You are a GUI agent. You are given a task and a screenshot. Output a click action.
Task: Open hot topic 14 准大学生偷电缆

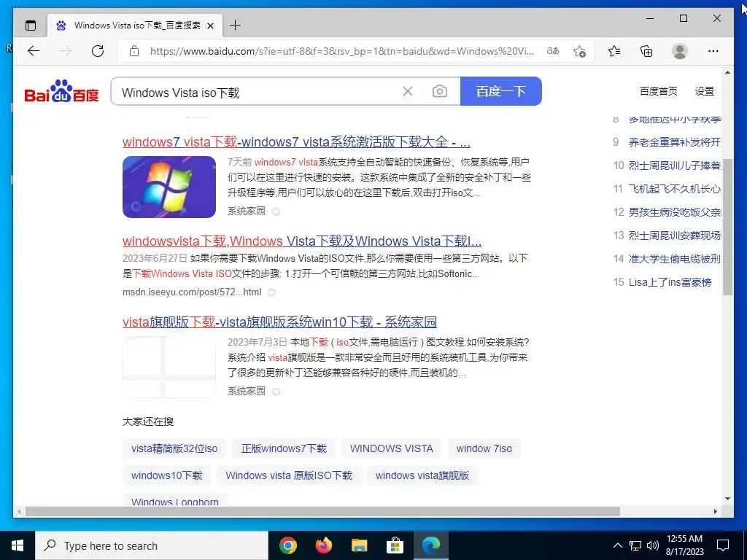click(674, 259)
